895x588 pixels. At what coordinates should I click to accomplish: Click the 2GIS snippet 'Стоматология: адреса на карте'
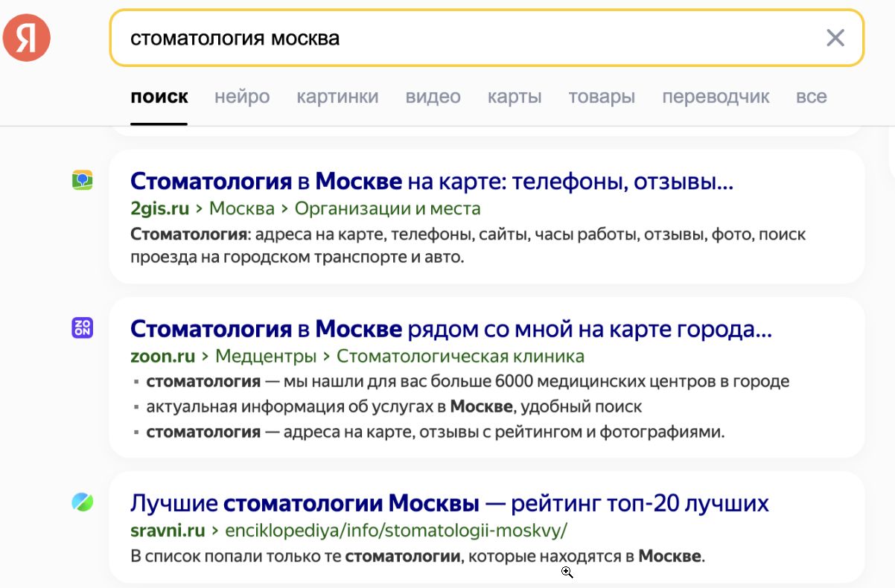coord(468,246)
